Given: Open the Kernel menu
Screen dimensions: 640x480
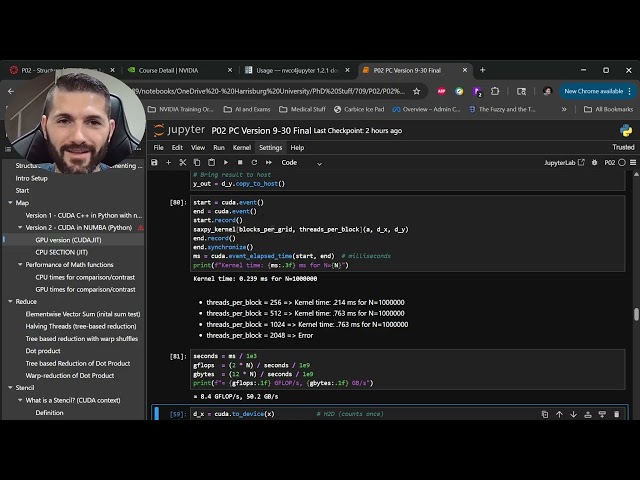Looking at the screenshot, I should [242, 148].
